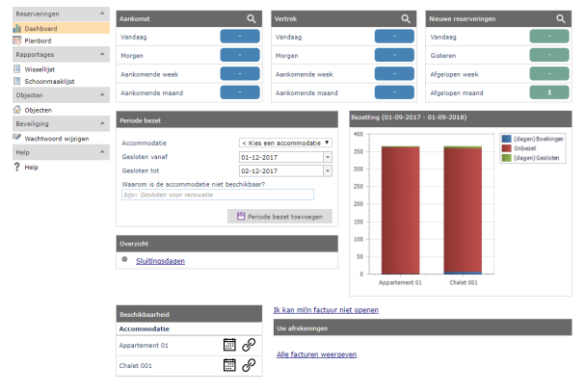The image size is (585, 392).
Task: Click the reason for unavailability text field
Action: 218,195
